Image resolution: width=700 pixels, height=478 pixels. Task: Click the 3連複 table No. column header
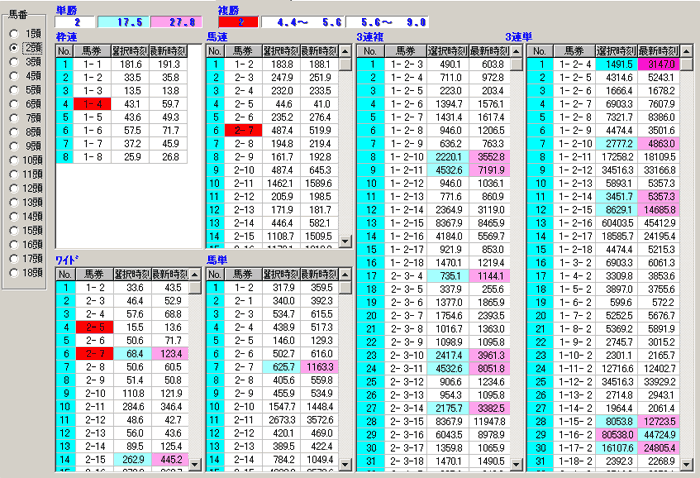click(x=370, y=51)
